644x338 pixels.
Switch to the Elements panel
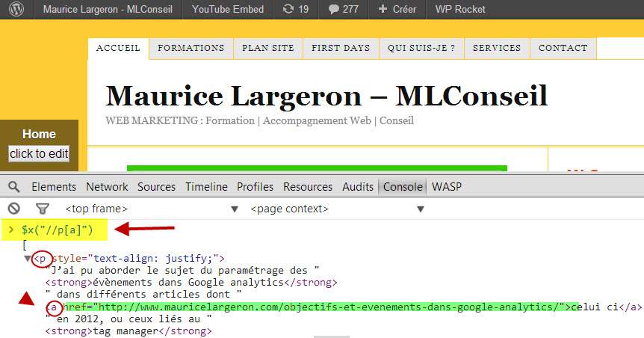[x=54, y=187]
